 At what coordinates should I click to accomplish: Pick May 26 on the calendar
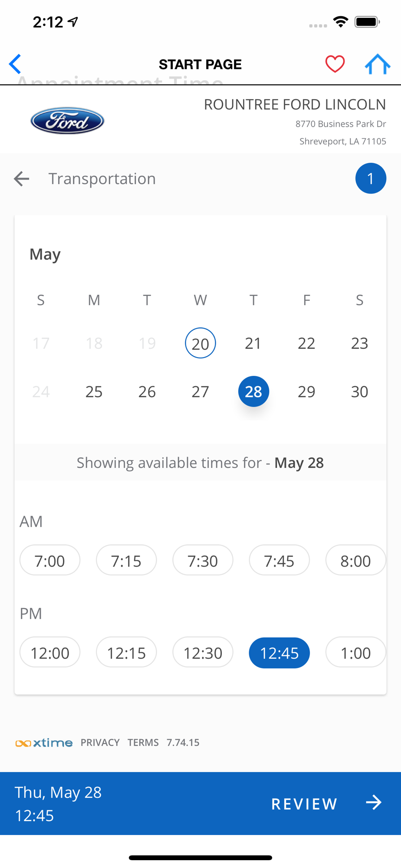[147, 391]
